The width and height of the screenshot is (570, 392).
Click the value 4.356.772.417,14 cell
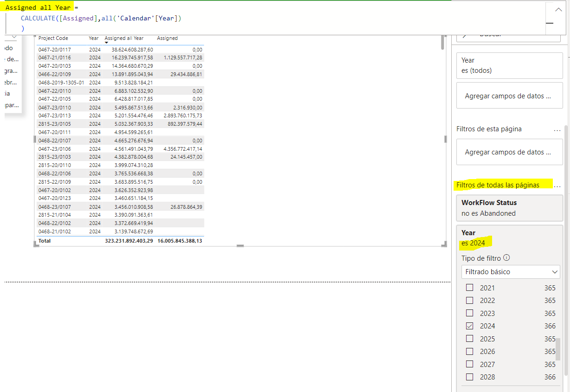(x=183, y=149)
